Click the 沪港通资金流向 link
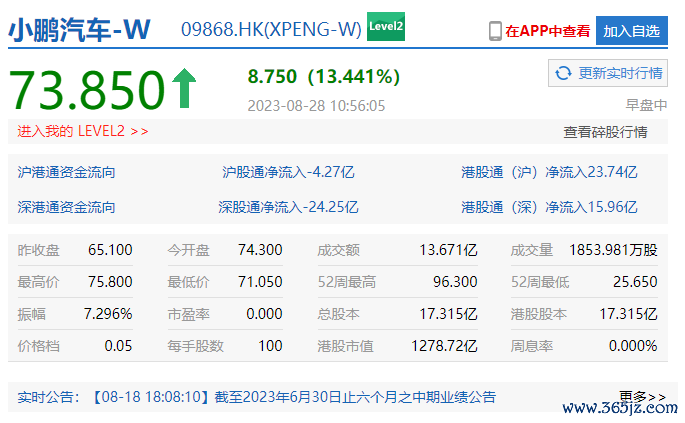This screenshot has height=423, width=685. coord(66,172)
